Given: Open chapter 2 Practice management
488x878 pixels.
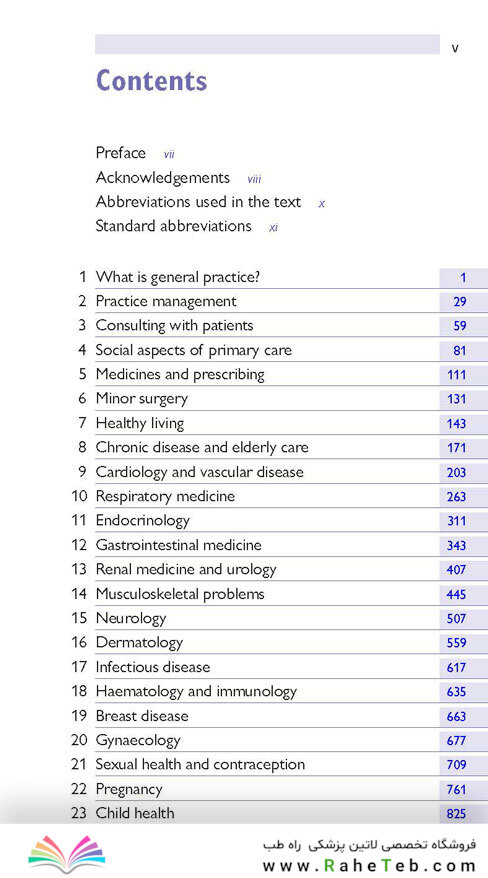Looking at the screenshot, I should click(x=166, y=301).
